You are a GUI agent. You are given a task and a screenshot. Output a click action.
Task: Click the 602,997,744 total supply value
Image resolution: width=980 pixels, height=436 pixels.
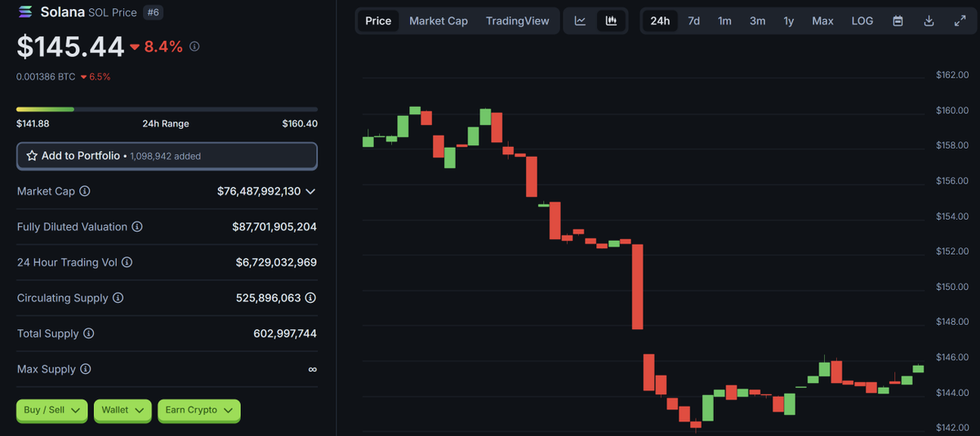pos(285,334)
